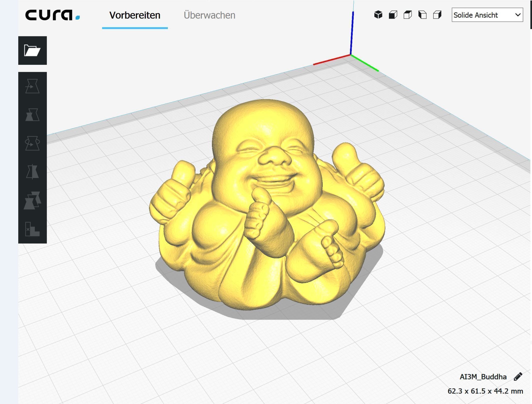Select the Move tool in sidebar
Screen dimensions: 532x404
pos(32,86)
